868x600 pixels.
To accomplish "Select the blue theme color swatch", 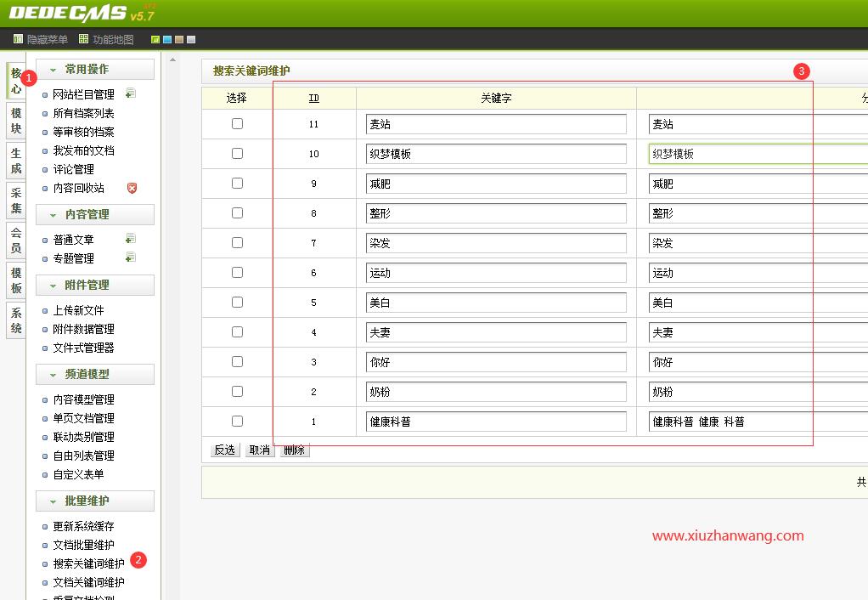I will coord(167,40).
